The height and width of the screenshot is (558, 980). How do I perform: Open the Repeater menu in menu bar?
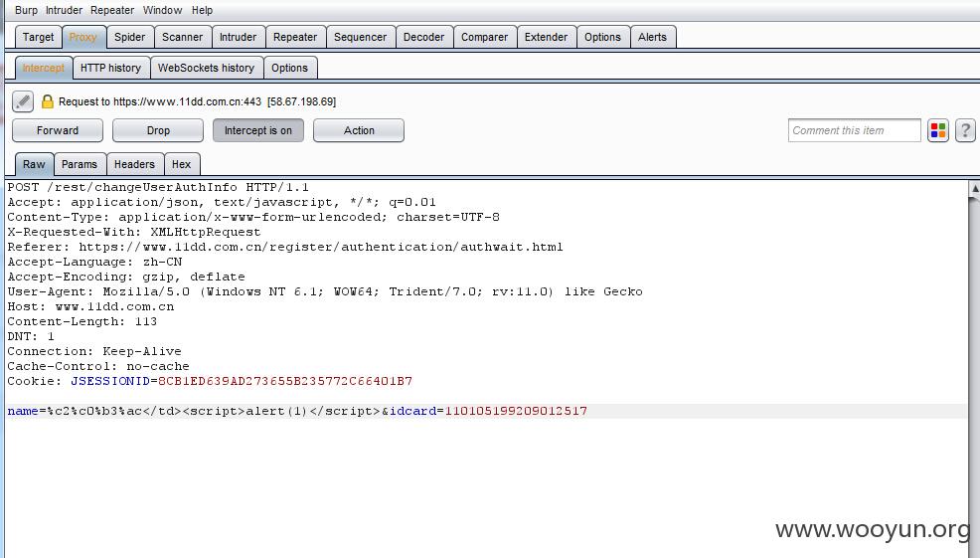(x=112, y=10)
